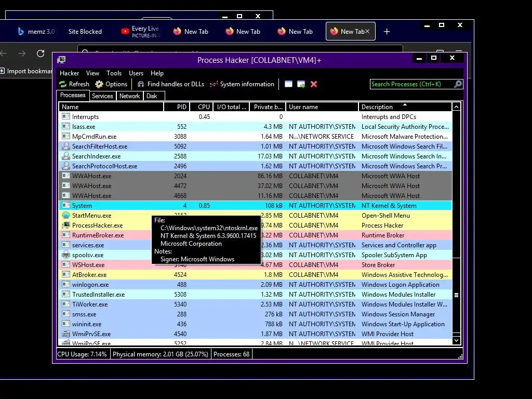532x399 pixels.
Task: Select the MpCmdRun.exe row
Action: point(256,137)
